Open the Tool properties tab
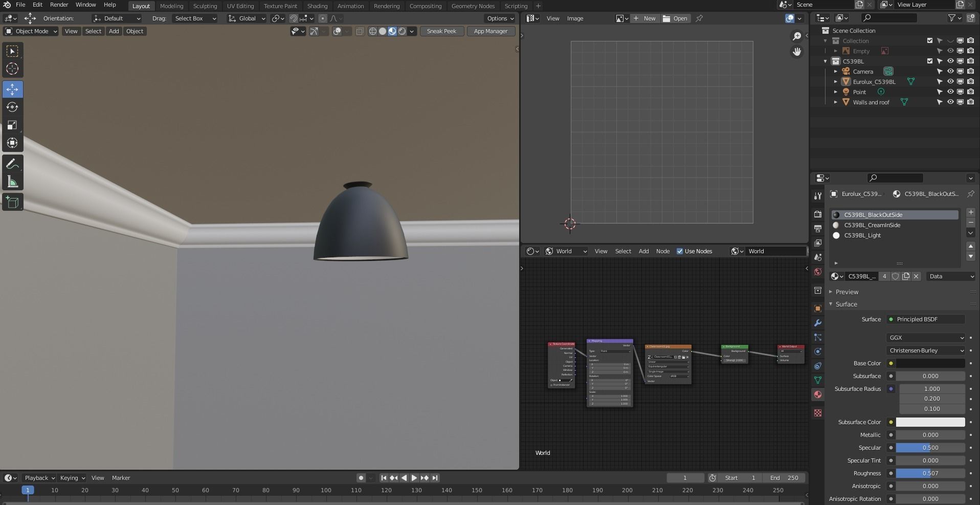Viewport: 980px width, 505px height. (x=818, y=195)
